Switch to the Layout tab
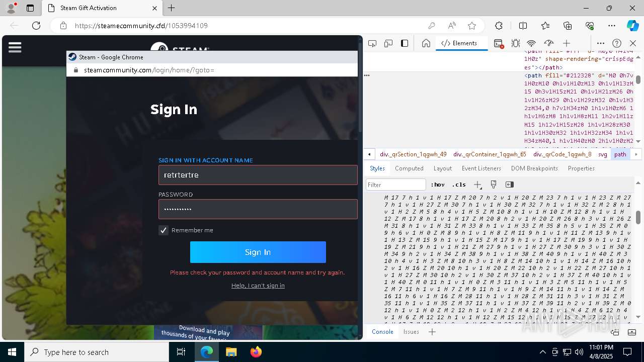644x362 pixels. coord(442,168)
